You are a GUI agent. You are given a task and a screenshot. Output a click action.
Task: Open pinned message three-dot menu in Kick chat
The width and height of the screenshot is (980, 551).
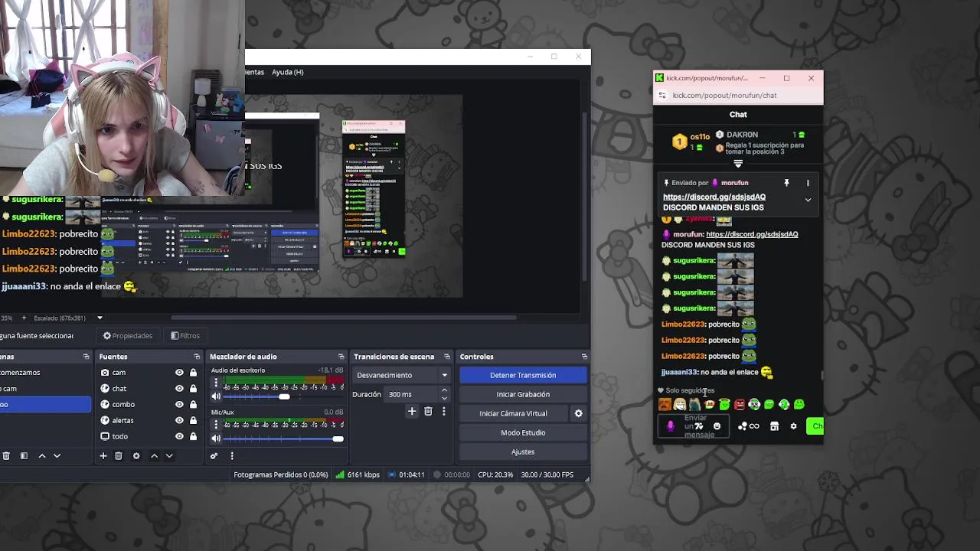(x=808, y=183)
